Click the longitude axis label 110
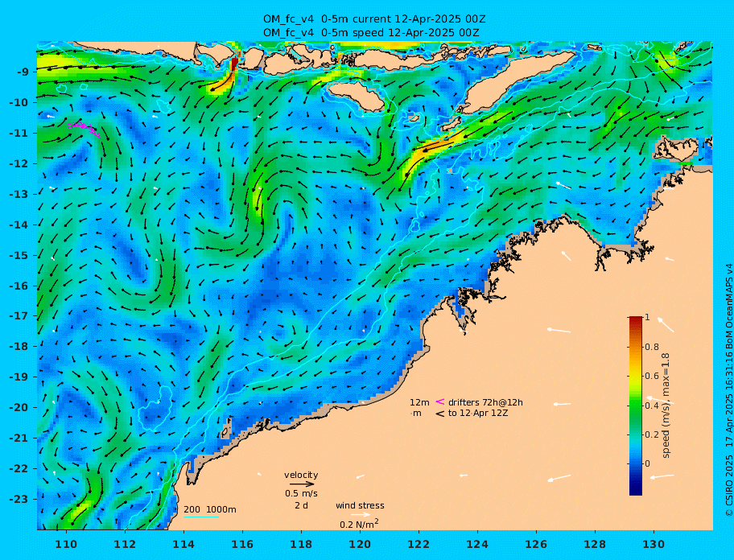 (66, 545)
